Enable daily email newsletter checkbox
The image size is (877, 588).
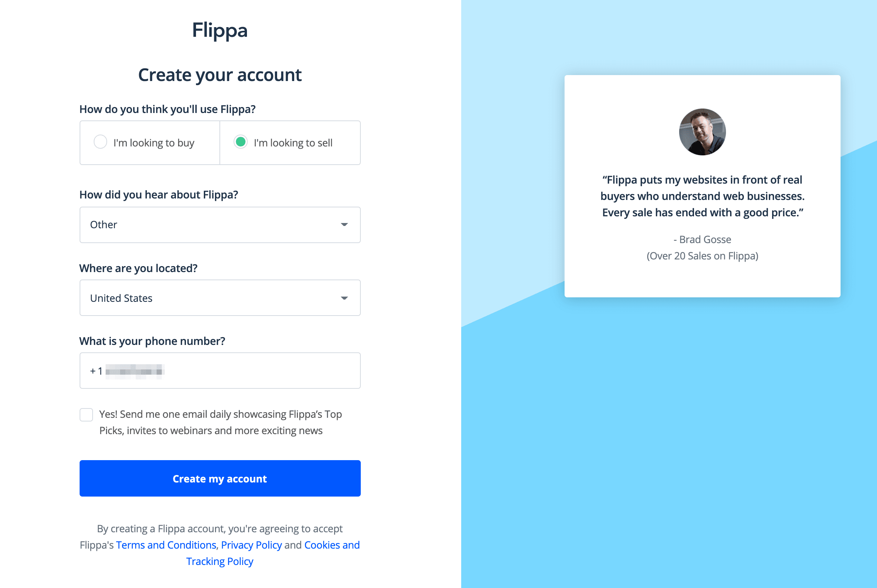click(x=87, y=414)
